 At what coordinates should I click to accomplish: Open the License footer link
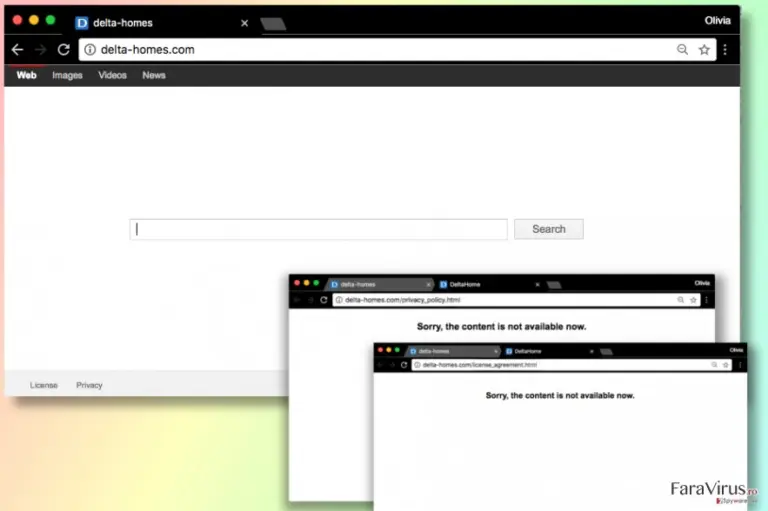44,385
